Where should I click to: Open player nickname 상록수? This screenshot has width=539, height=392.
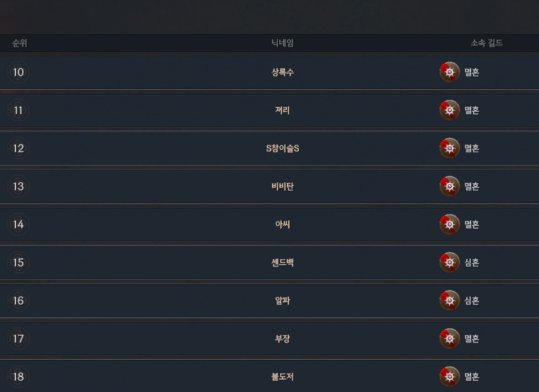tap(283, 72)
